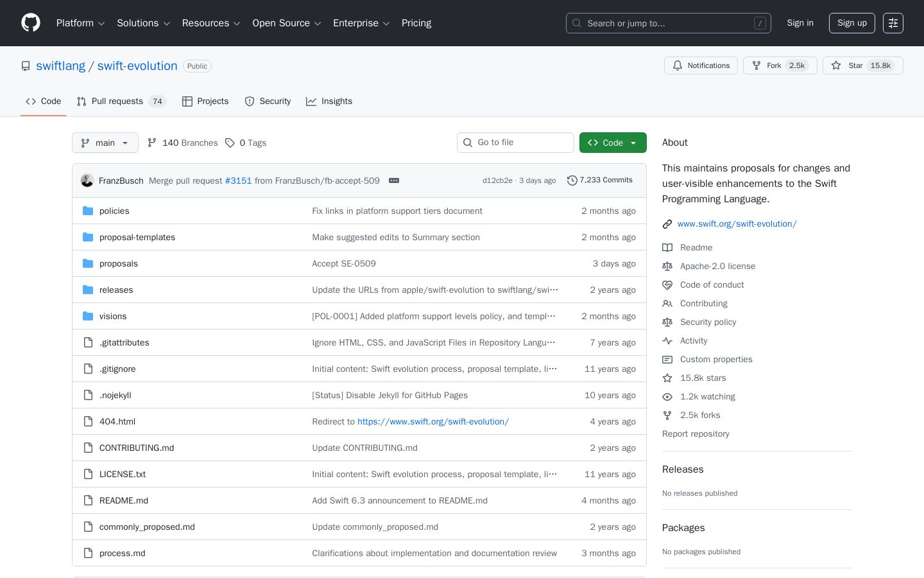Click the Sign in link
The image size is (924, 578).
(x=800, y=23)
